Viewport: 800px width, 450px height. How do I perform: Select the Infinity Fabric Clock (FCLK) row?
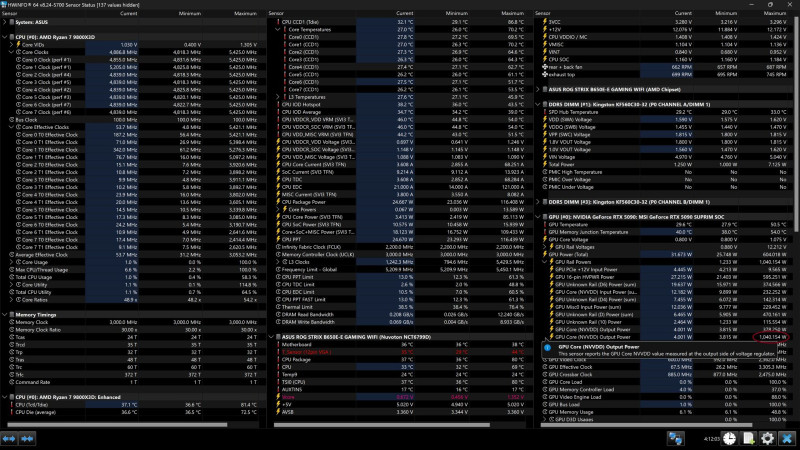(401, 247)
